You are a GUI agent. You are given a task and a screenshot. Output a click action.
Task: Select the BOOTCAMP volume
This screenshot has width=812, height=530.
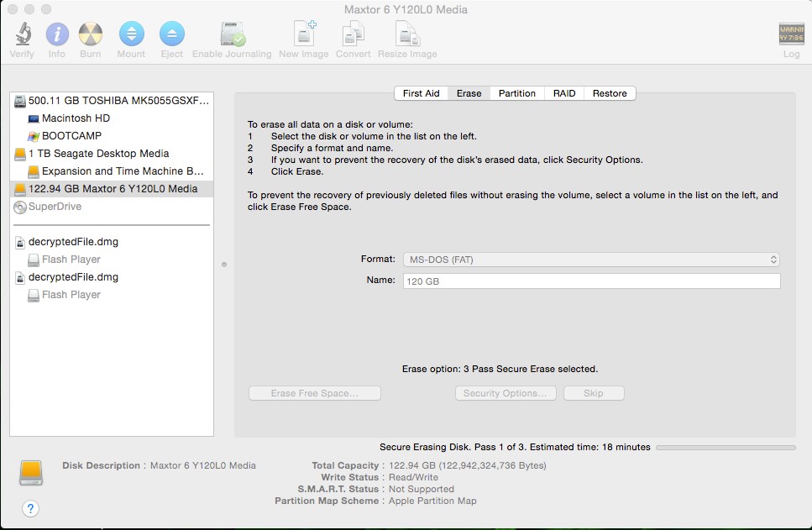click(x=112, y=136)
